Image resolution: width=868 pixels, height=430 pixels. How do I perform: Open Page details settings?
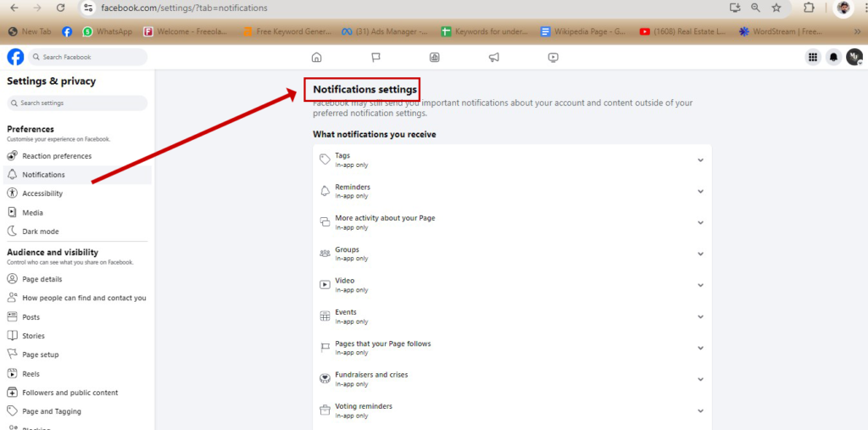point(77,279)
